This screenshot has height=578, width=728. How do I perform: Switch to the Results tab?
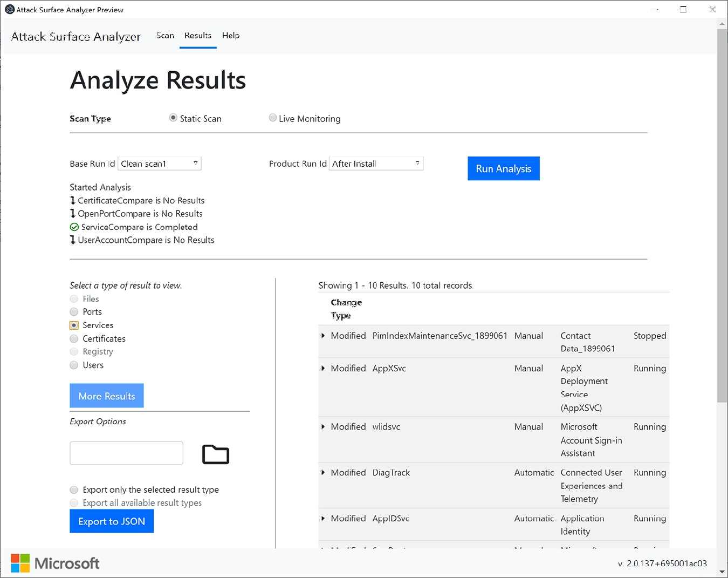pyautogui.click(x=197, y=36)
